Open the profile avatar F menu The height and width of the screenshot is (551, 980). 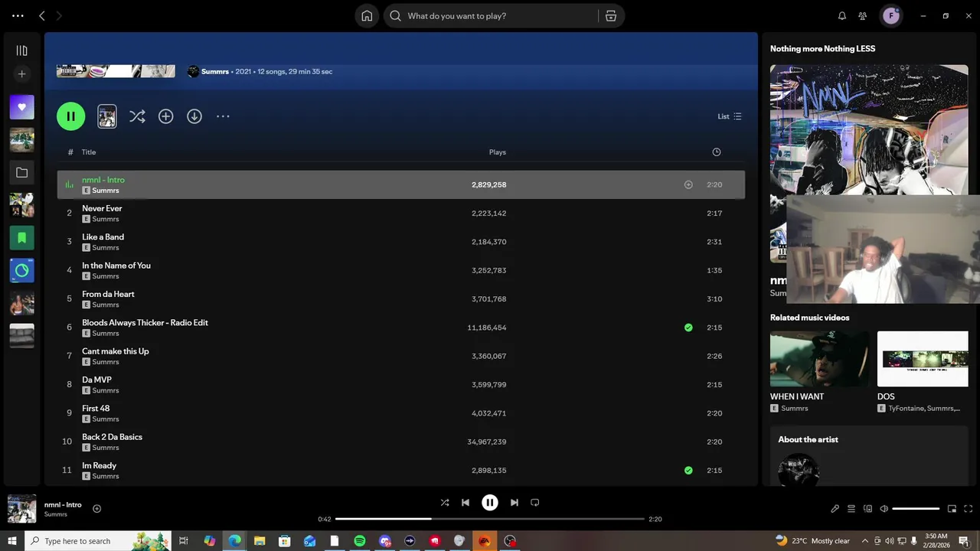pyautogui.click(x=891, y=16)
